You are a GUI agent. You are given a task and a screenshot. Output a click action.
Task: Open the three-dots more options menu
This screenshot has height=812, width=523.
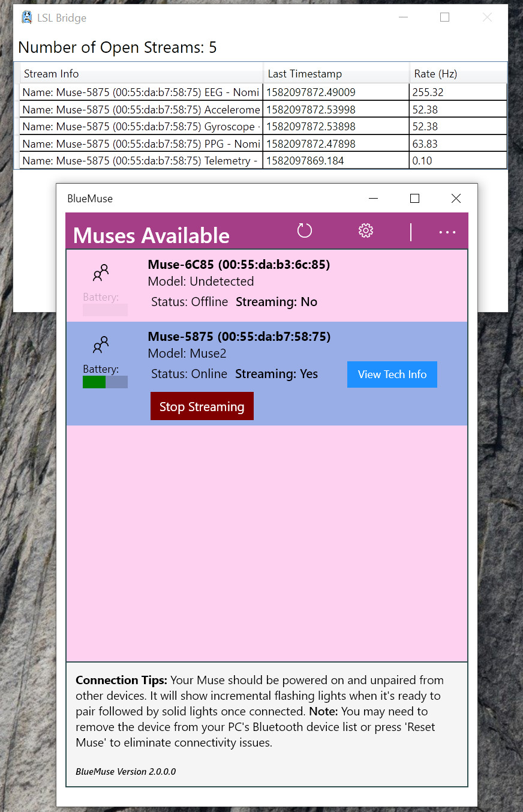click(447, 232)
